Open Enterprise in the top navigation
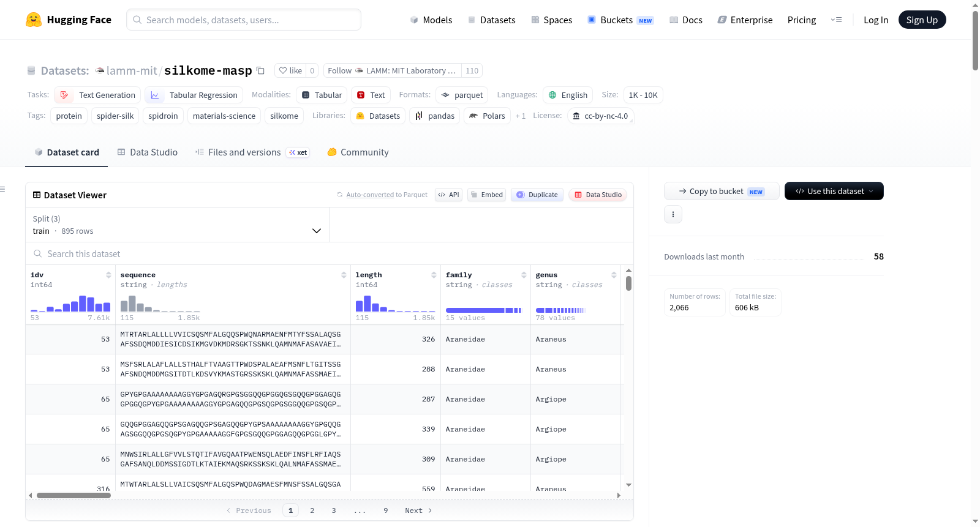The image size is (980, 527). point(745,20)
